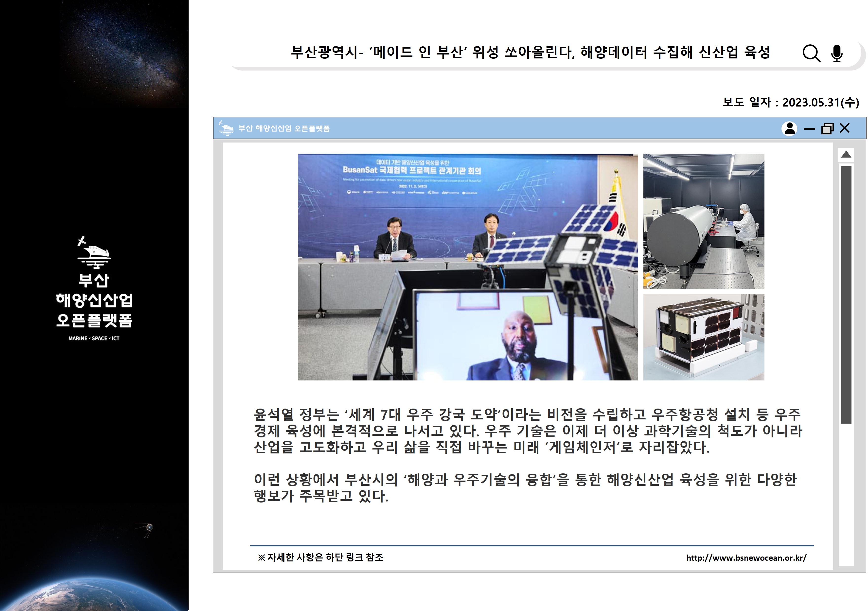Click the magnifying glass search icon
868x611 pixels.
[811, 53]
